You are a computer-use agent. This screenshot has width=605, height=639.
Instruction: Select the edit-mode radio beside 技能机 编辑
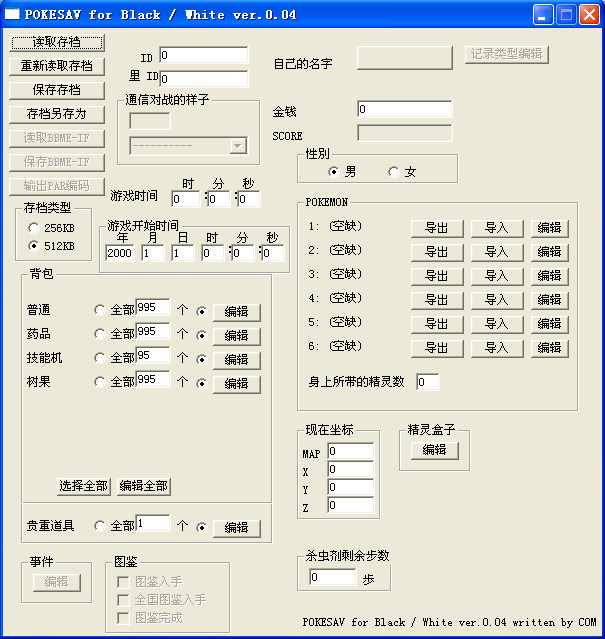[201, 360]
